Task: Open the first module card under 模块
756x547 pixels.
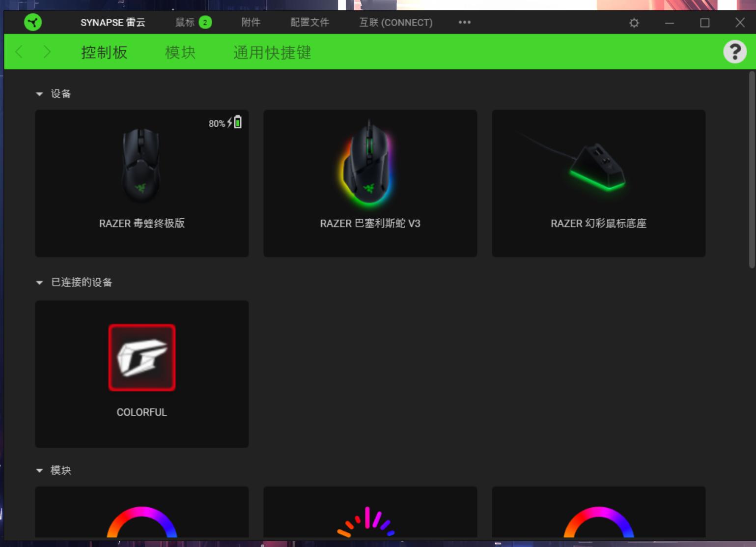Action: [x=142, y=512]
